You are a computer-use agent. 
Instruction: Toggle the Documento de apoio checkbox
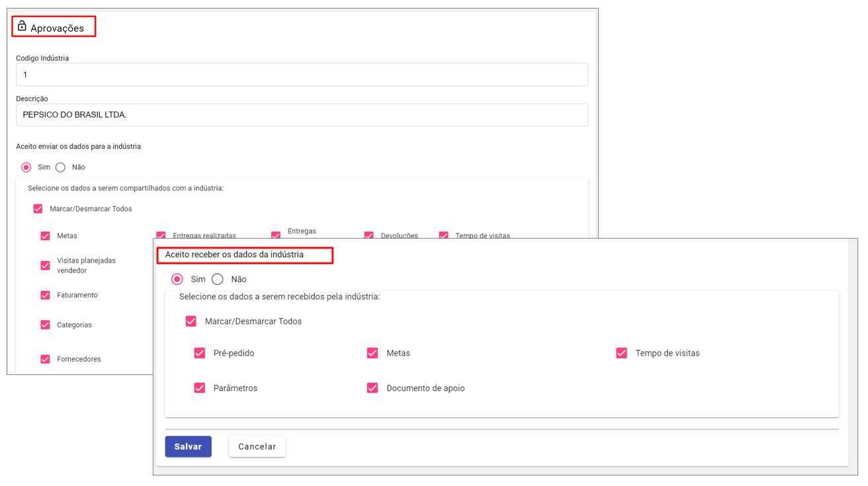click(372, 388)
